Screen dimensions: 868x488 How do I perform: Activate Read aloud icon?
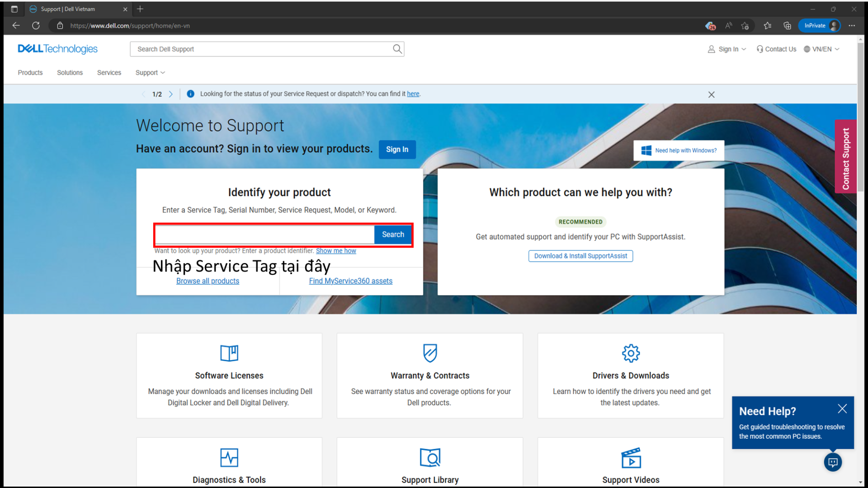point(728,26)
